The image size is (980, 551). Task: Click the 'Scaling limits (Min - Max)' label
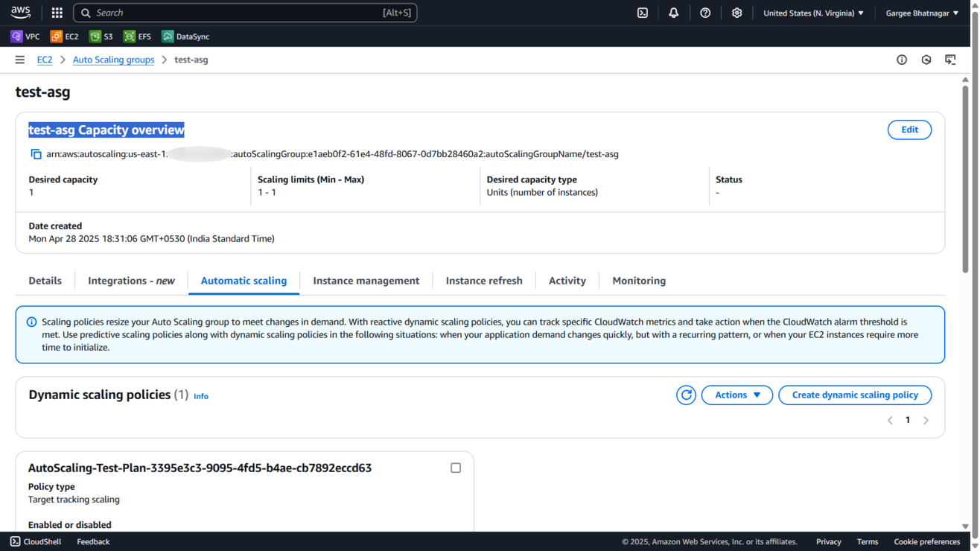(x=311, y=179)
